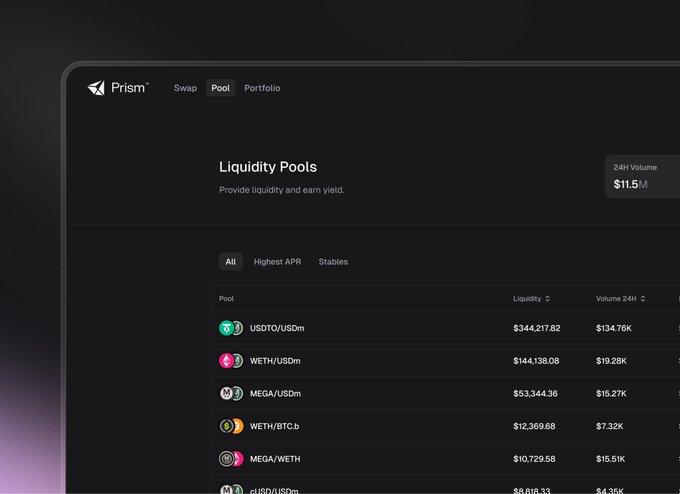Sort table by Volume 24H column
This screenshot has width=680, height=494.
tap(620, 298)
